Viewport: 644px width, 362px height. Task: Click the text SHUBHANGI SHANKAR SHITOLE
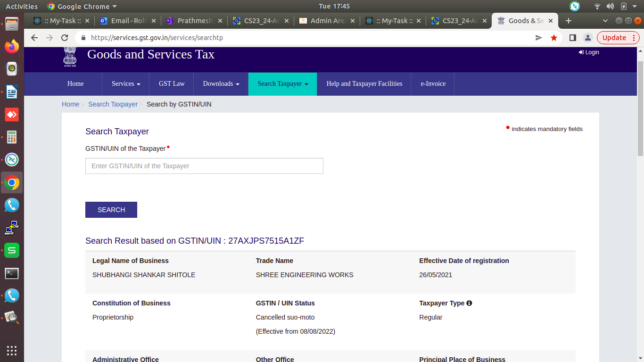coord(144,275)
